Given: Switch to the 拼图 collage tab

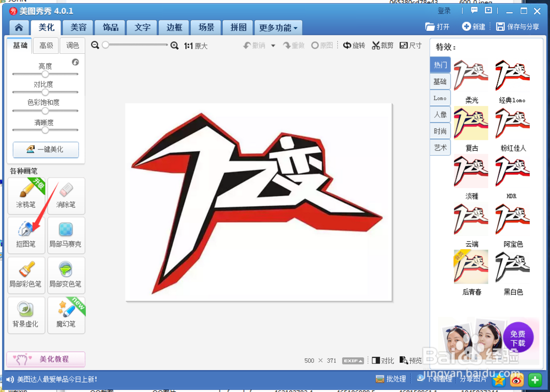Looking at the screenshot, I should [238, 27].
